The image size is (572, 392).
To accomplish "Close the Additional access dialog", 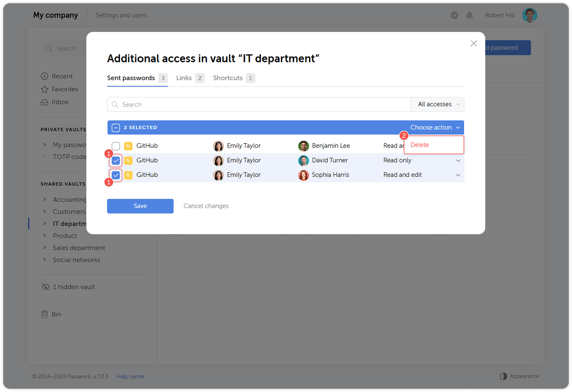I will (x=474, y=43).
